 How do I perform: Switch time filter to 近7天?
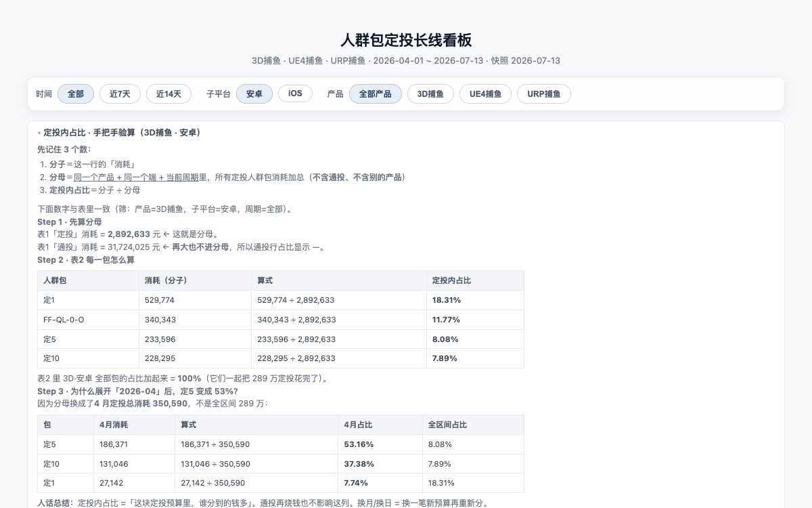tap(120, 93)
